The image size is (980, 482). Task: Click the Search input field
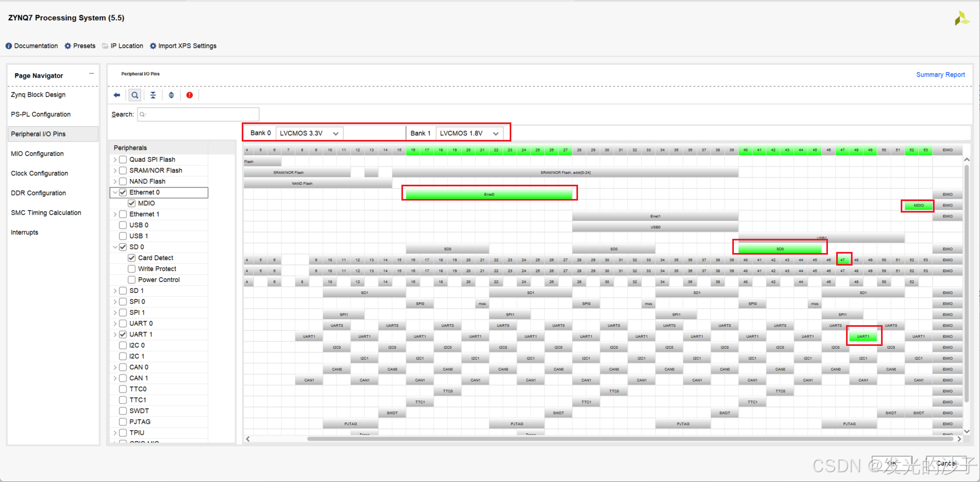[x=198, y=114]
